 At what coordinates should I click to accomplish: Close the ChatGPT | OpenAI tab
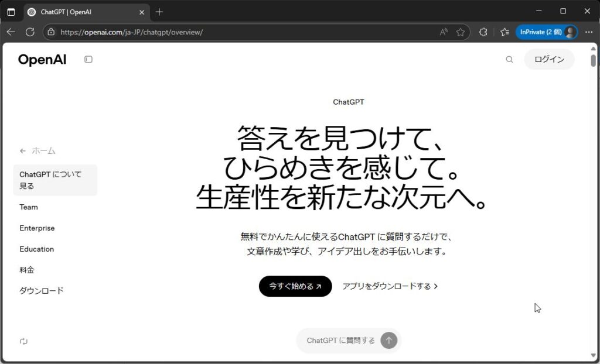click(142, 12)
